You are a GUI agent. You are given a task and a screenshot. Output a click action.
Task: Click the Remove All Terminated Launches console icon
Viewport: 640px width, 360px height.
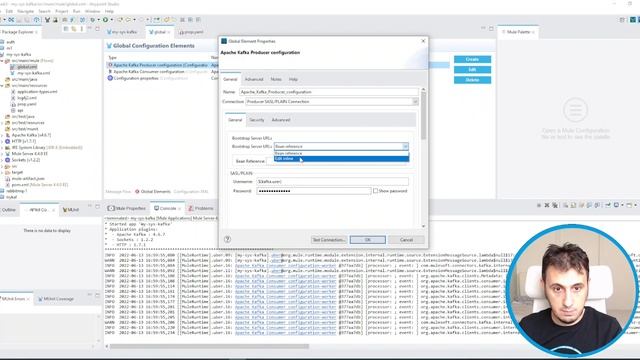tap(555, 205)
